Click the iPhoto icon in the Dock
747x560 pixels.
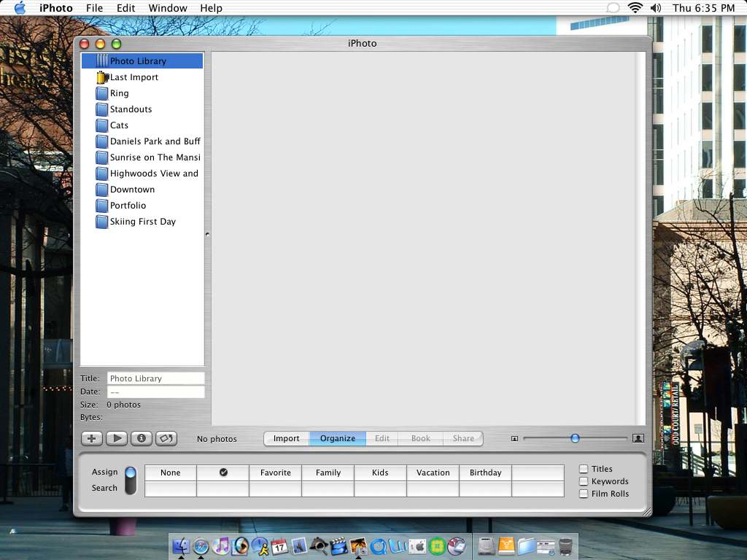tap(358, 545)
